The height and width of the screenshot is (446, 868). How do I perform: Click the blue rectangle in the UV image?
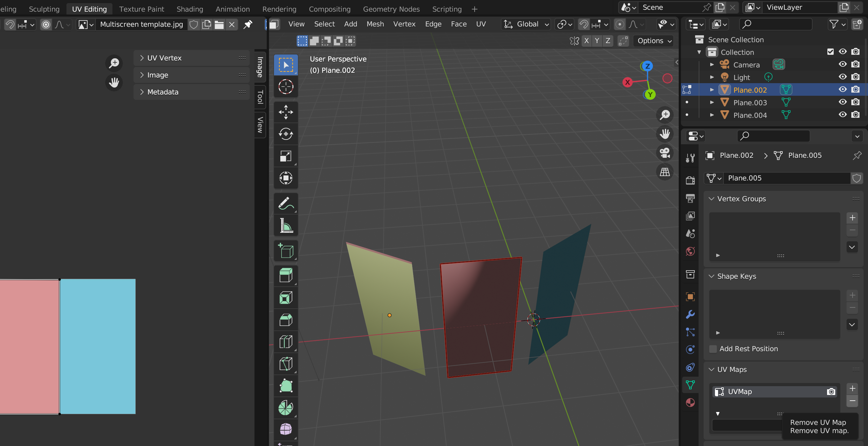click(x=98, y=346)
